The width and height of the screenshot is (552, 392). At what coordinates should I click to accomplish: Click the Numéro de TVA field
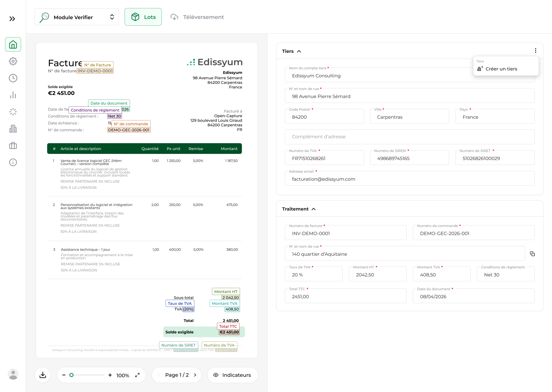coord(324,158)
